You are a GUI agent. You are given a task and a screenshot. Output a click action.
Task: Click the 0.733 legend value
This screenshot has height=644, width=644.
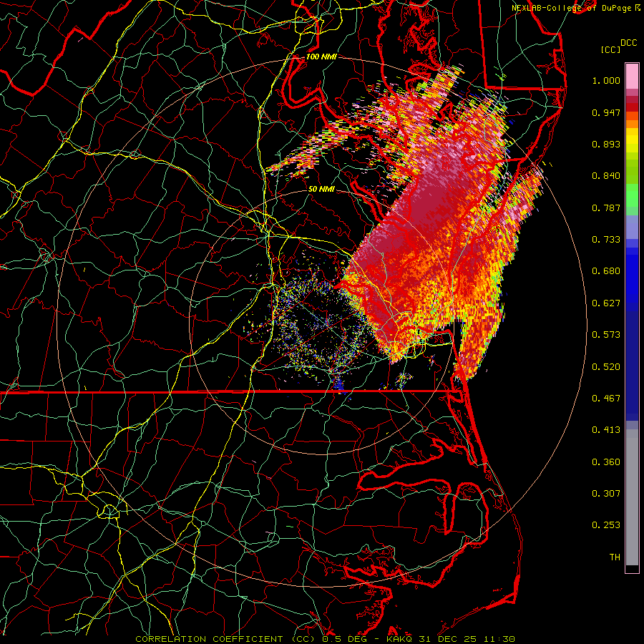(x=606, y=240)
